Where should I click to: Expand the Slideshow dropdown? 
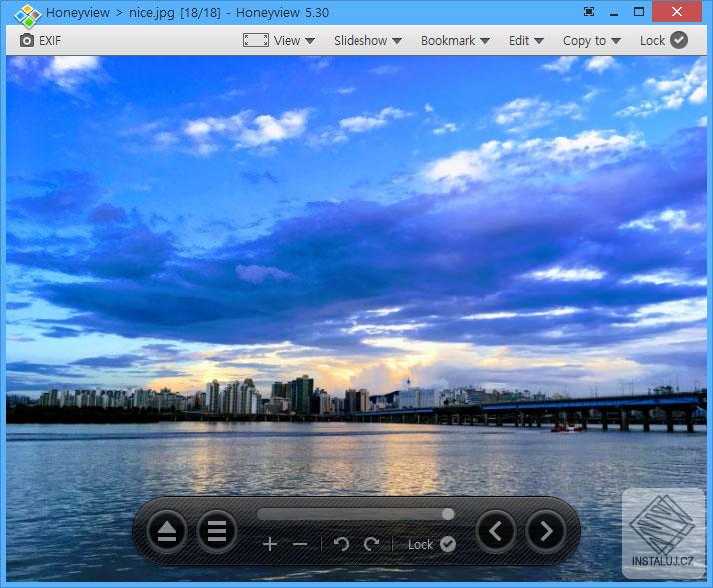(367, 41)
